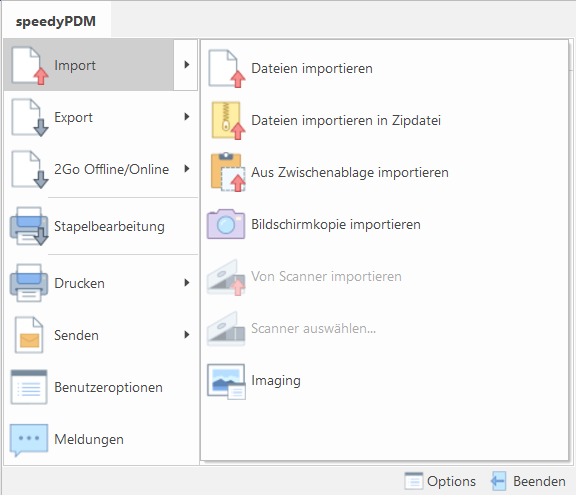Expand the Export submenu arrow
The image size is (576, 495).
tap(187, 117)
